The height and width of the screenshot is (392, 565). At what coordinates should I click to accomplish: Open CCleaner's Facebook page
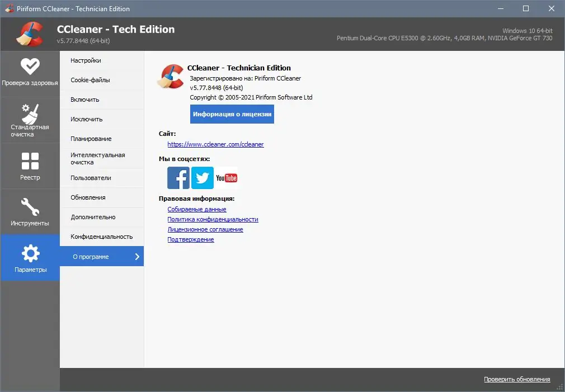(178, 177)
